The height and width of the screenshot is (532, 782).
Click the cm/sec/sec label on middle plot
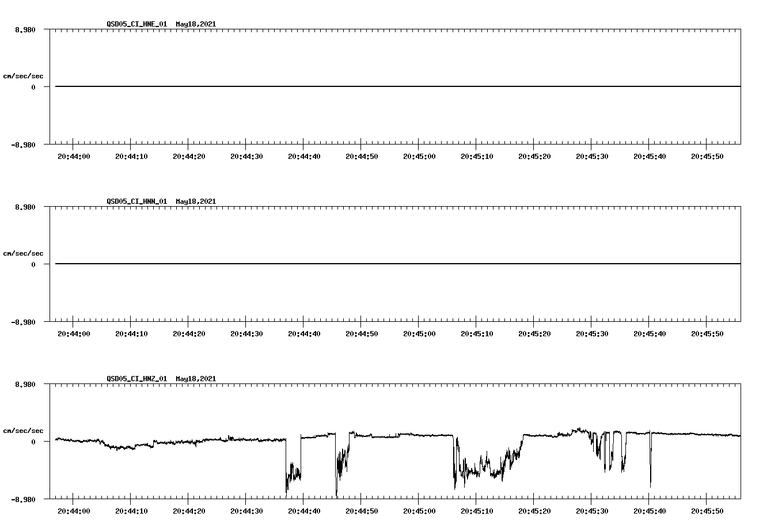[x=23, y=253]
